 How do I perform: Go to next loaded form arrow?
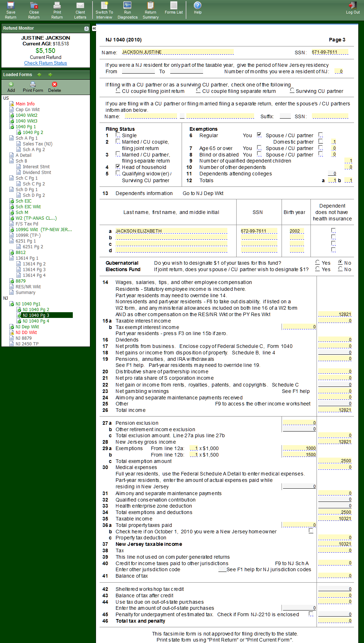pyautogui.click(x=50, y=75)
